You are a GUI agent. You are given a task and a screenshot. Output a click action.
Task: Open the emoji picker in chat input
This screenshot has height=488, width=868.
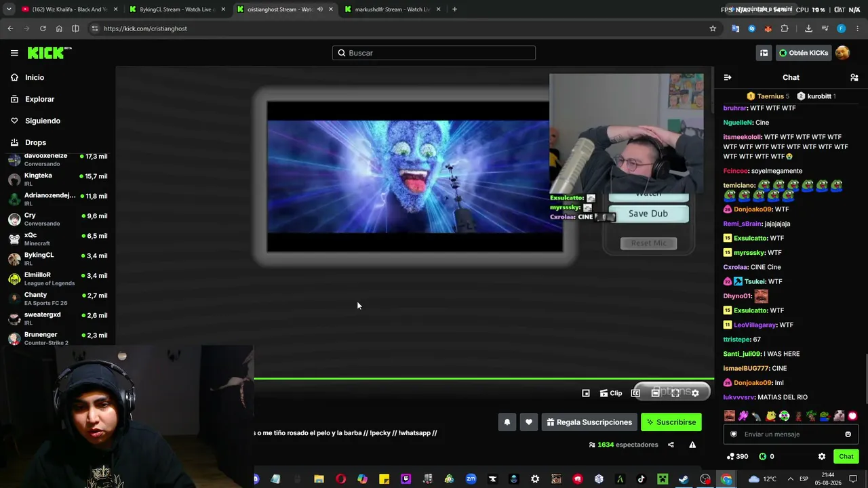click(848, 434)
